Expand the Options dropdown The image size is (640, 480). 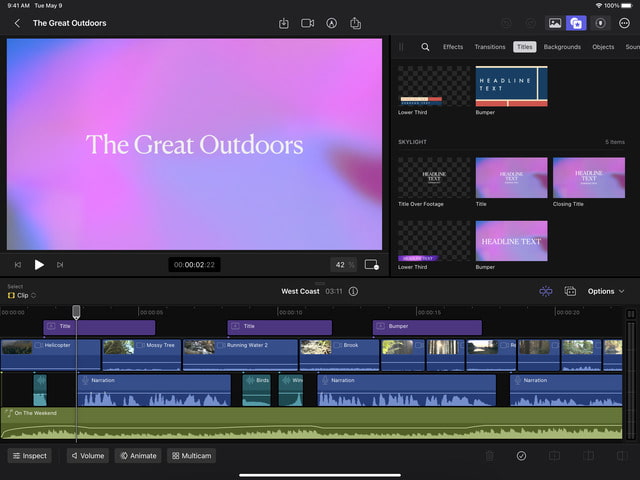[606, 291]
